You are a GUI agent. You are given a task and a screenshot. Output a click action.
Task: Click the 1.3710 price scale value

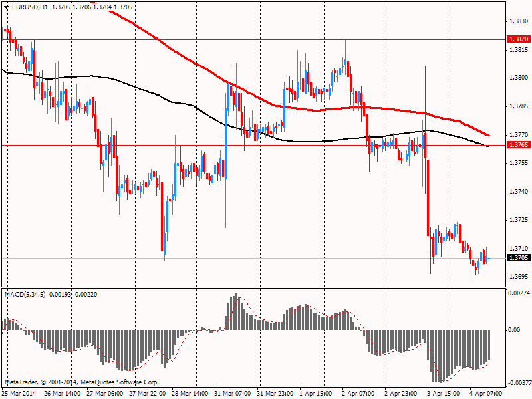click(x=519, y=249)
